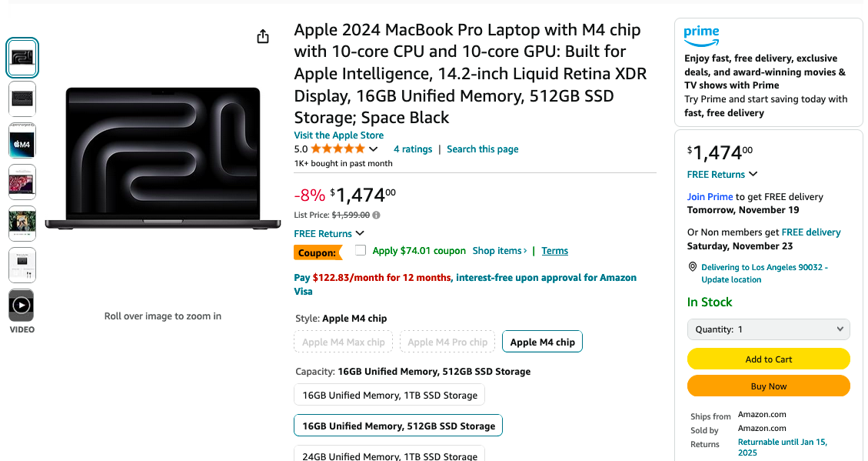Viewport: 868px width, 461px height.
Task: Click the share icon above the product image
Action: [x=262, y=35]
